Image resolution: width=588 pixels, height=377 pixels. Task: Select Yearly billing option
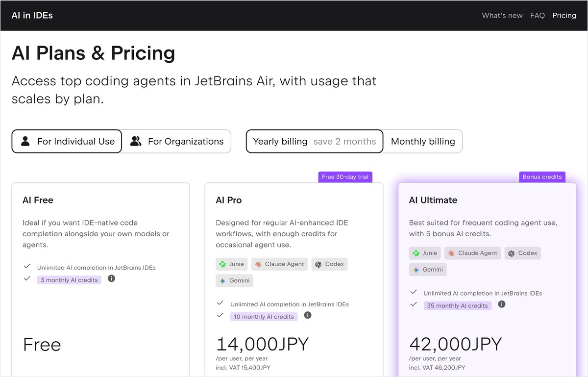tap(315, 141)
